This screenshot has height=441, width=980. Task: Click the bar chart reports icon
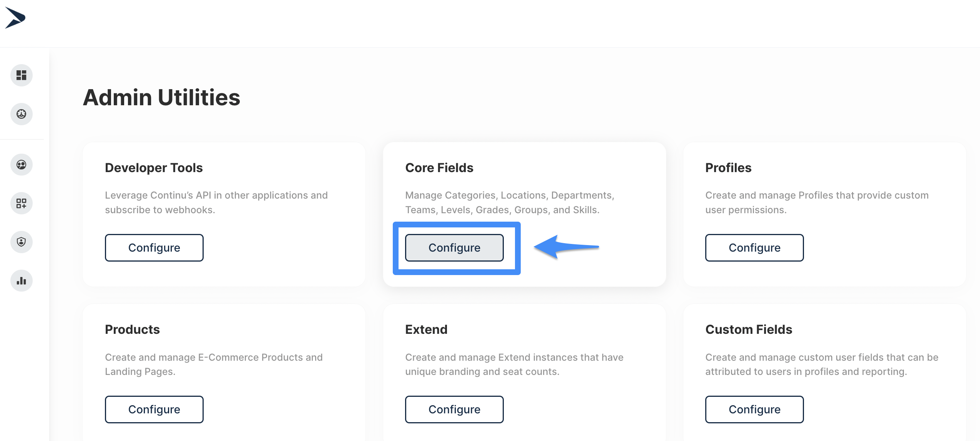22,281
